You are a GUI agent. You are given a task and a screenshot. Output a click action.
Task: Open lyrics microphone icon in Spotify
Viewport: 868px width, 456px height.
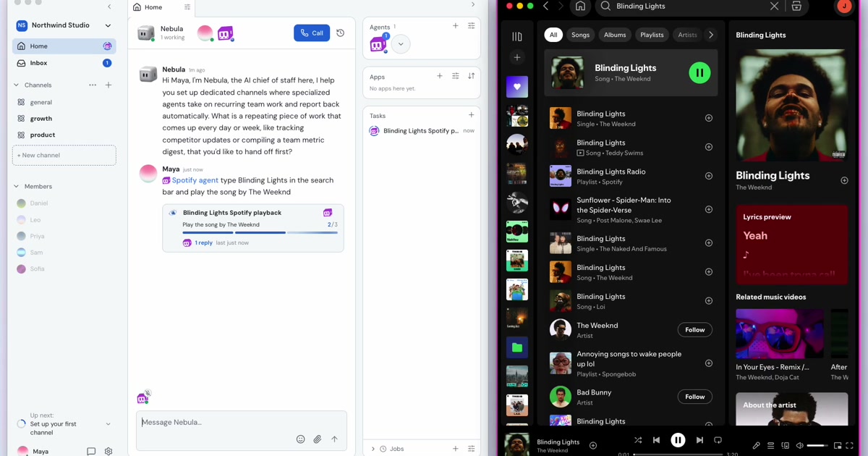[x=757, y=446]
